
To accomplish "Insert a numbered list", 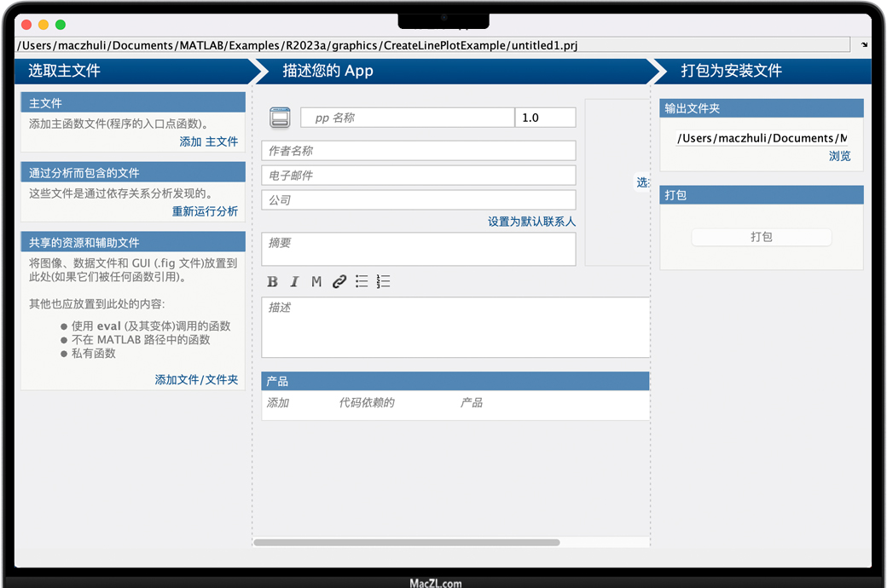I will (383, 282).
